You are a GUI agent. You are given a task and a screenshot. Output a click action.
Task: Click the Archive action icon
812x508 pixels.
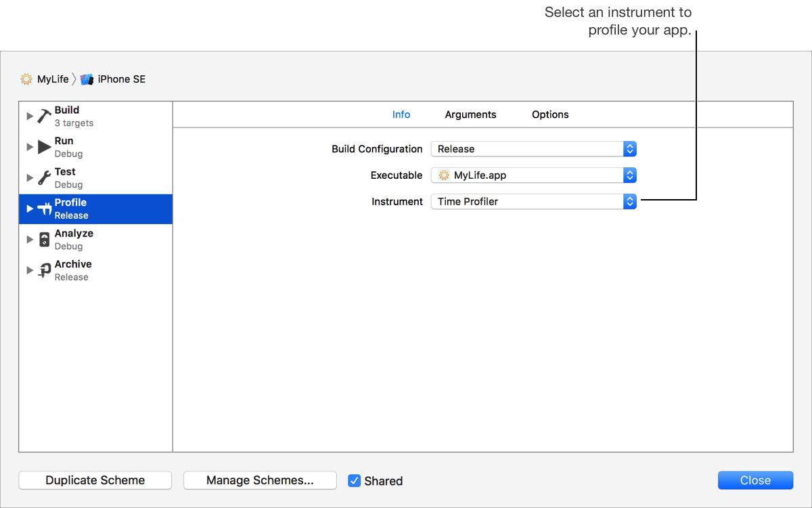(45, 270)
